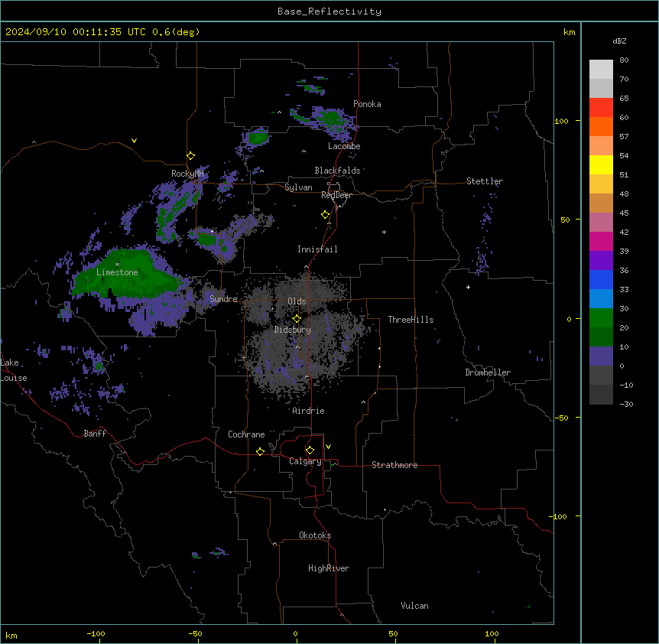Click the Banff town label
The image size is (659, 644).
point(95,434)
